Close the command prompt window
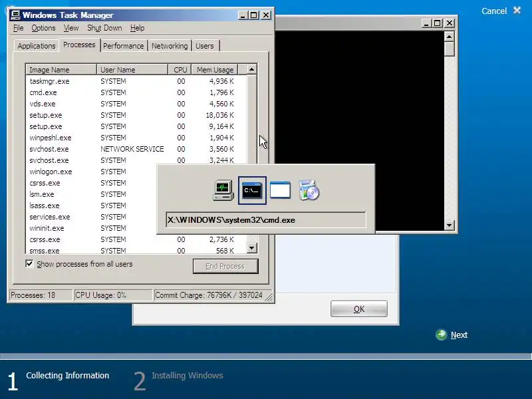Screen dimensions: 532x399 450,23
